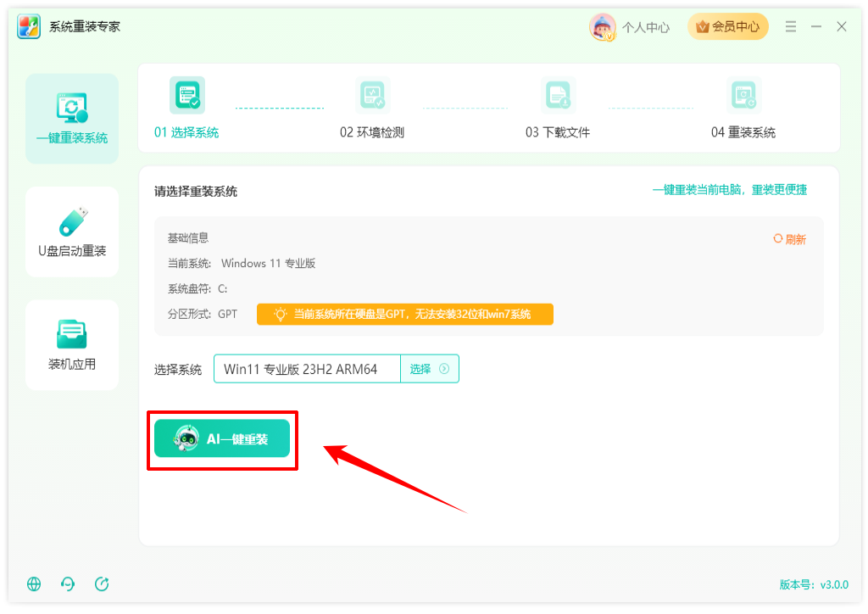Click 一键重装当前电脑，重装更便捷 text

[730, 190]
